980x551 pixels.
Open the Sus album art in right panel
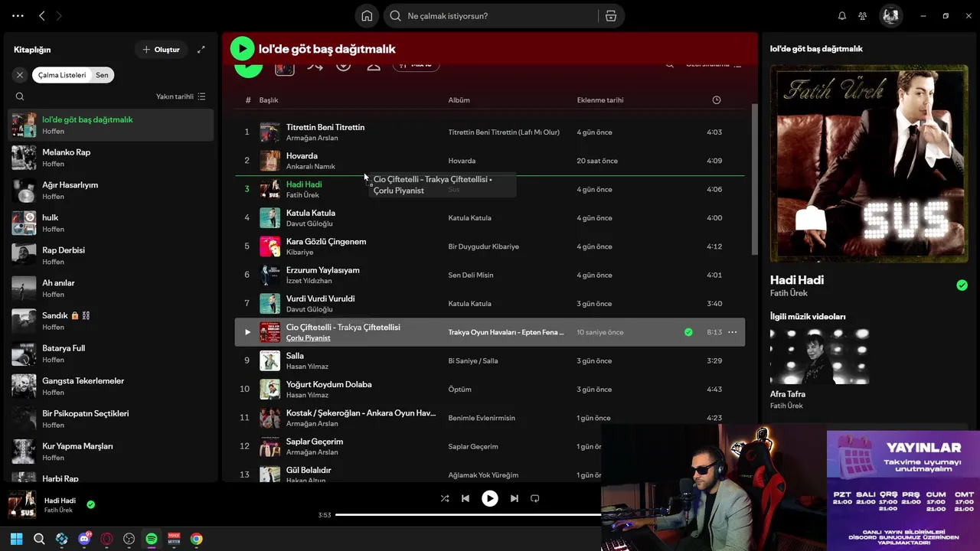[x=869, y=164]
